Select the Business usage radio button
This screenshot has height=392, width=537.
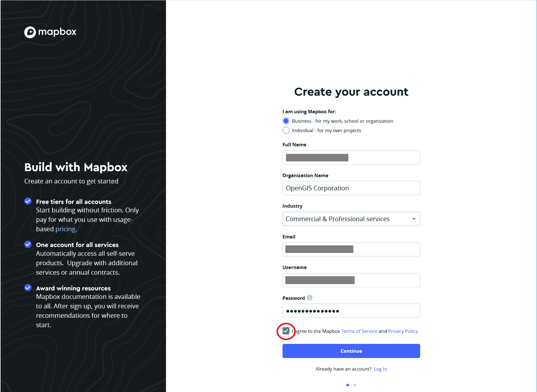coord(286,121)
